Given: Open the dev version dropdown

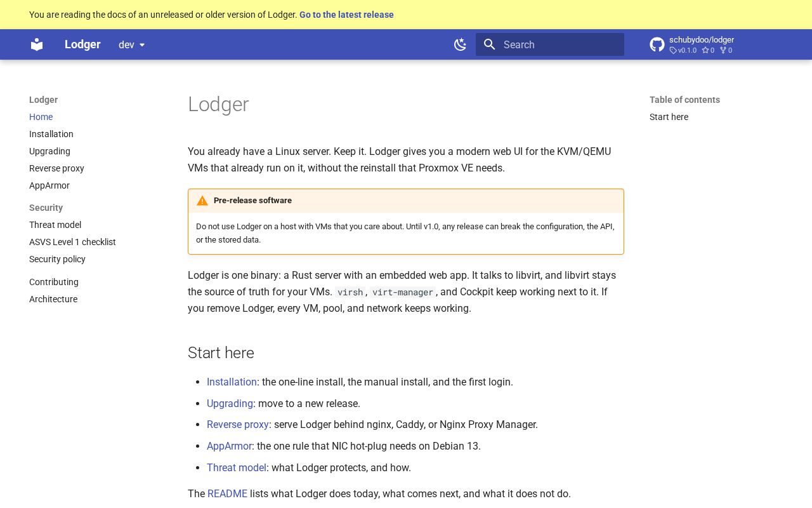Looking at the screenshot, I should click(x=132, y=44).
